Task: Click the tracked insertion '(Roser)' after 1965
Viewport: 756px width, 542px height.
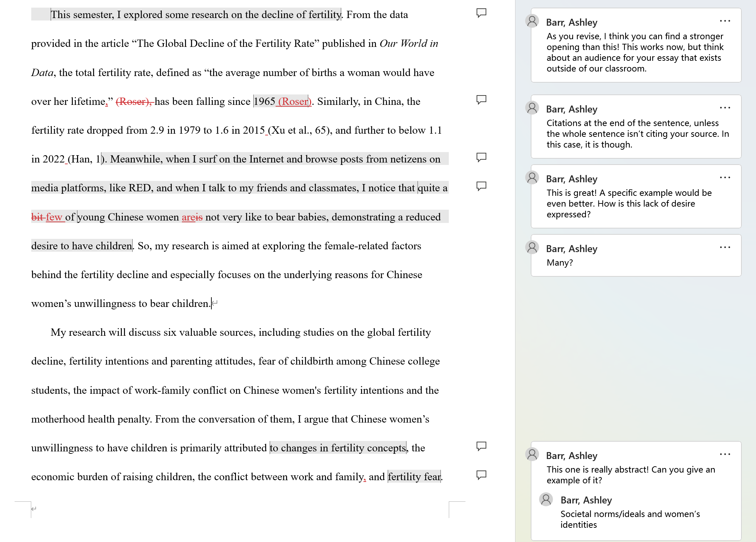Action: [294, 101]
